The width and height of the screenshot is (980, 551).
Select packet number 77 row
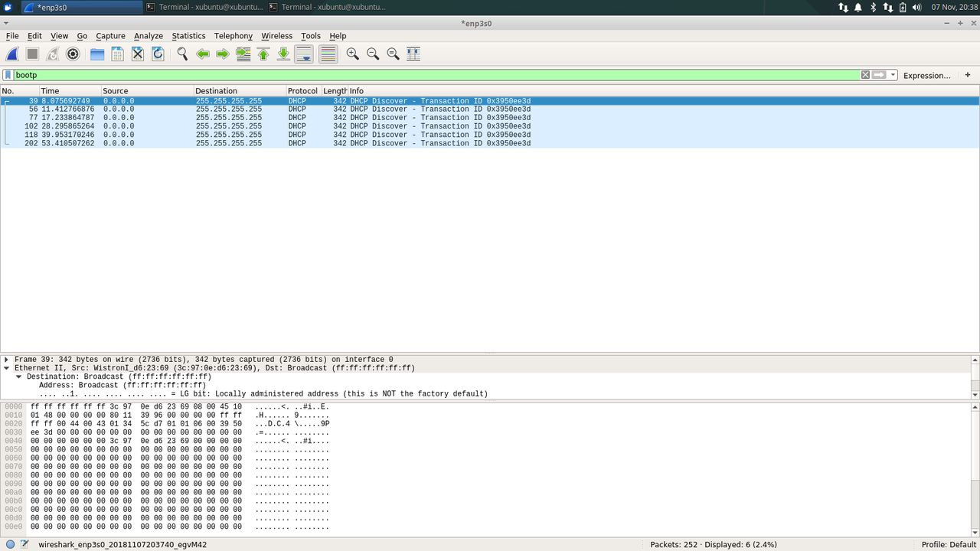point(490,118)
